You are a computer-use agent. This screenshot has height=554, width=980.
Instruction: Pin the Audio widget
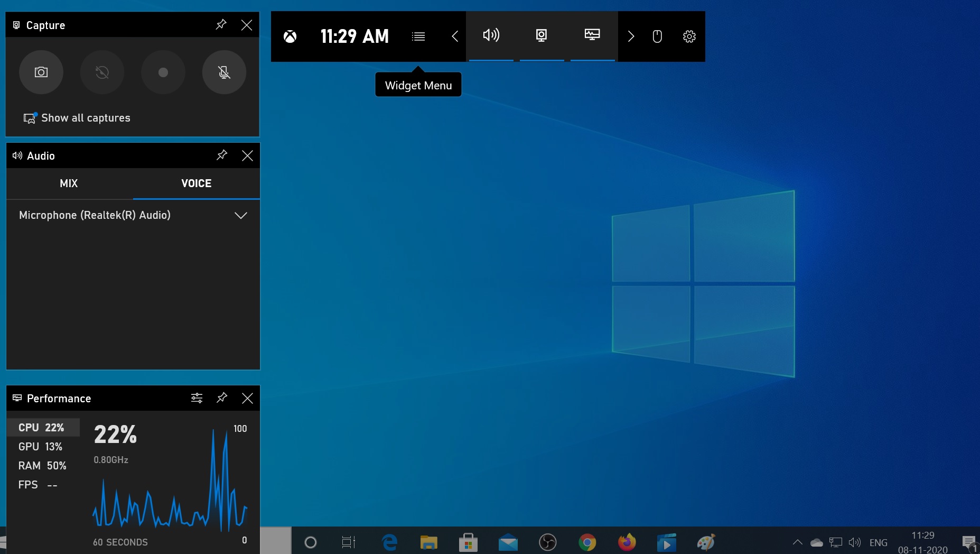[x=222, y=155]
